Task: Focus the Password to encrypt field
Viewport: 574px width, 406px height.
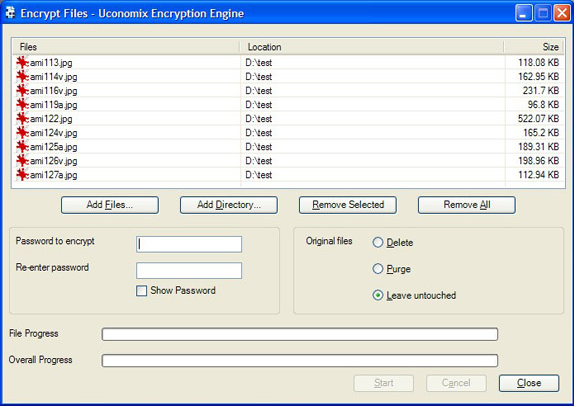Action: [x=189, y=244]
